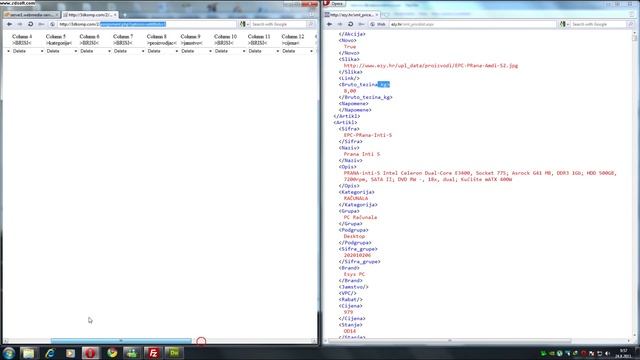Switch to Dreamweaver from the taskbar

[174, 353]
